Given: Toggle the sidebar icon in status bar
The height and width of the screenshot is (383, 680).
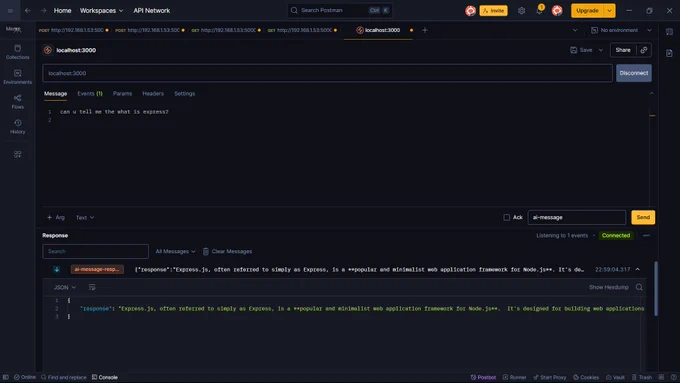Looking at the screenshot, I should tap(6, 377).
